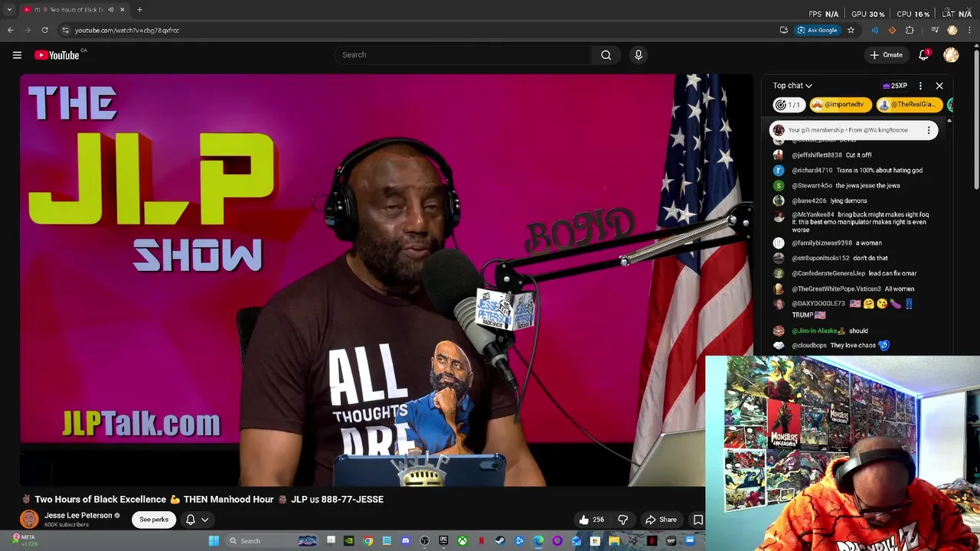The image size is (980, 551).
Task: Open Jesse Lee Peterson channel name
Action: tap(78, 515)
